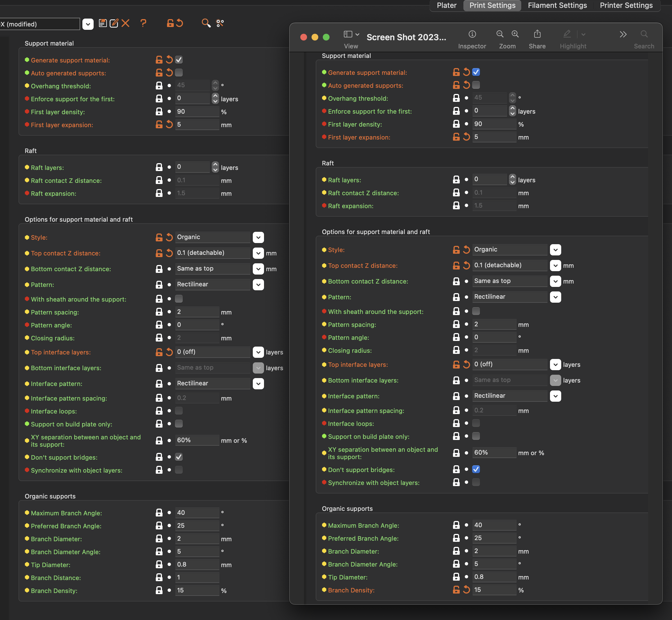Open the Printer Settings tab
Viewport: 672px width, 620px height.
(x=626, y=5)
